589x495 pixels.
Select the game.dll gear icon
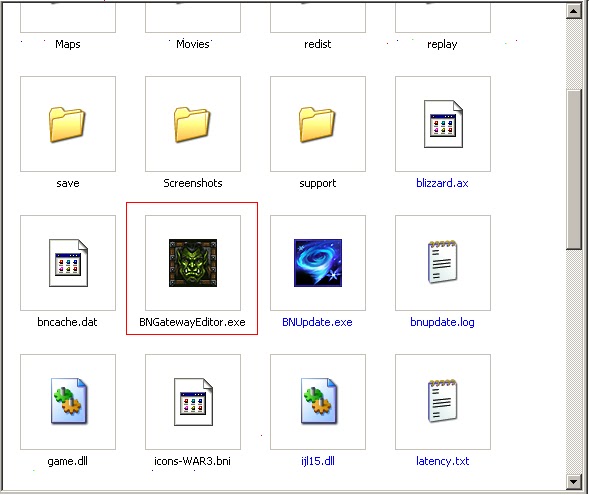click(x=69, y=401)
